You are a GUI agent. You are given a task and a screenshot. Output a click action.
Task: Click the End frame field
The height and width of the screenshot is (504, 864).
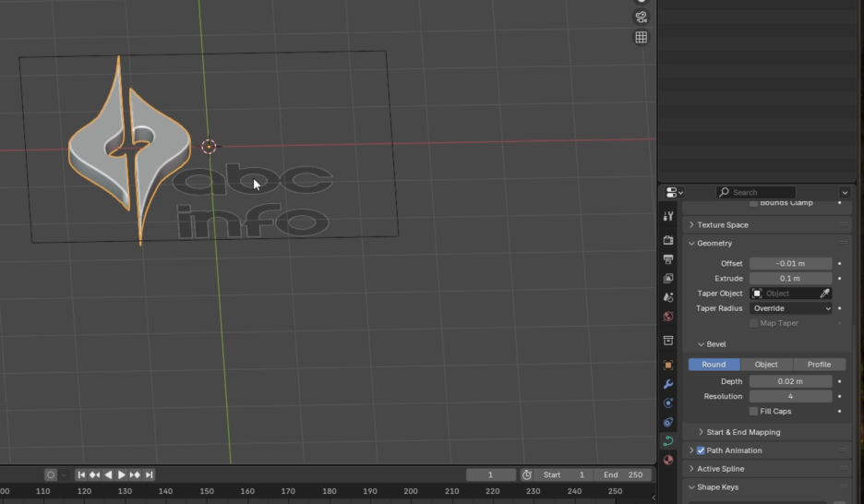[623, 474]
